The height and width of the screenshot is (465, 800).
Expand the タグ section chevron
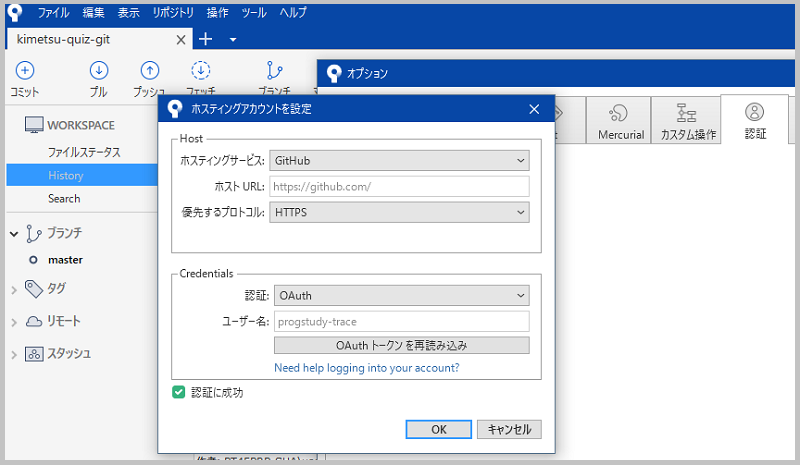[14, 290]
